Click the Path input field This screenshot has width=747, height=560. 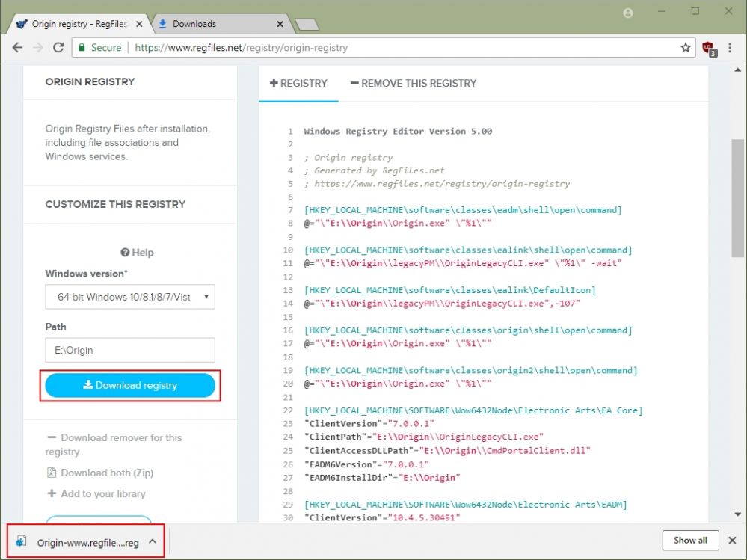point(130,350)
